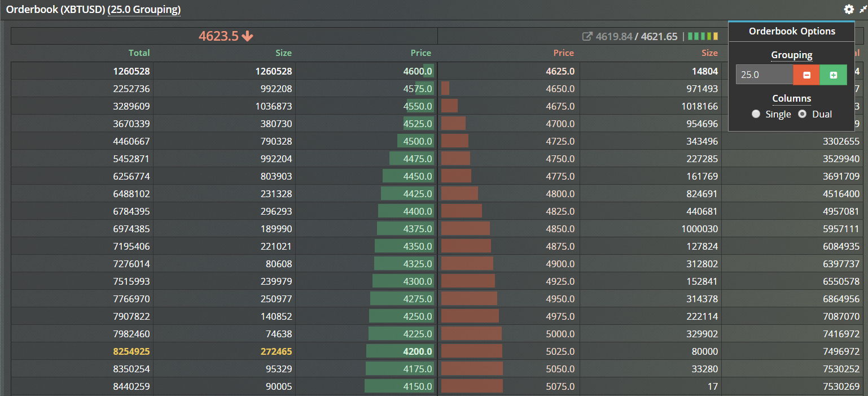Click the collapse orderbook arrows icon
The image size is (868, 396).
862,10
